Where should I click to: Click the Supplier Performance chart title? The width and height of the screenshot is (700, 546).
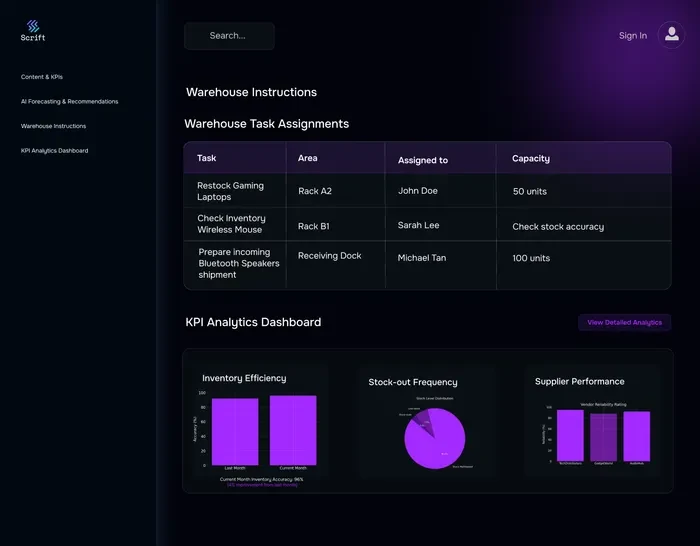579,381
